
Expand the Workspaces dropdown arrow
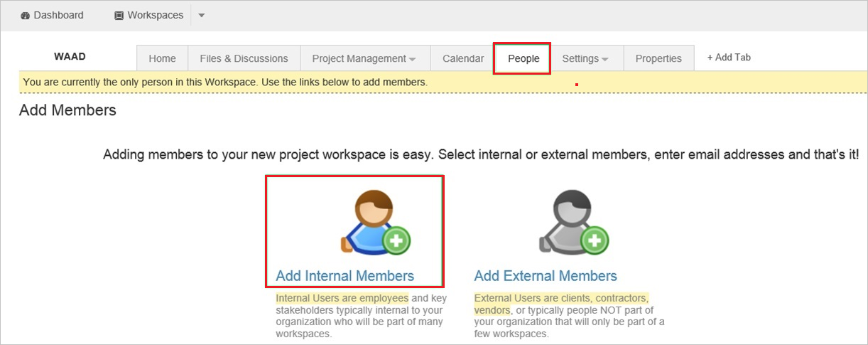click(201, 15)
